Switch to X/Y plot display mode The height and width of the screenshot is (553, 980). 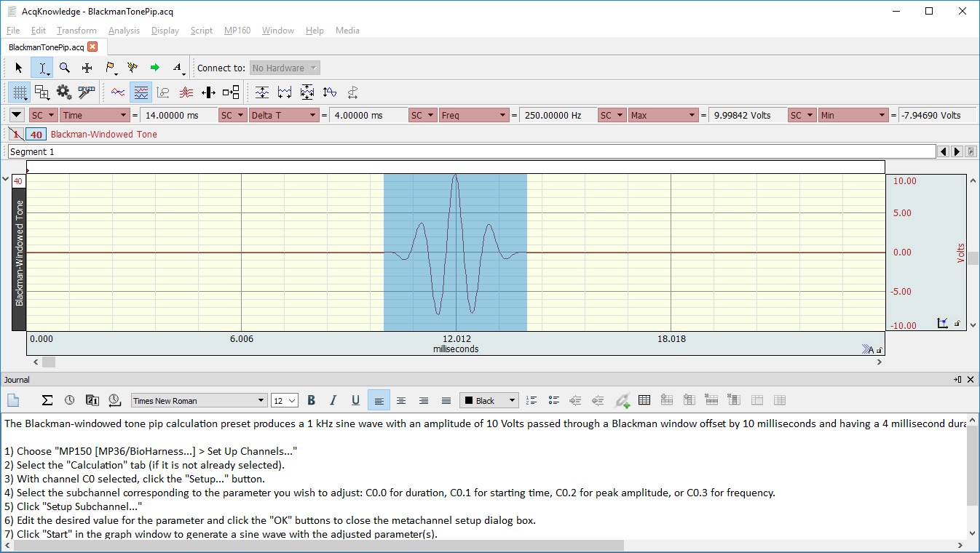[x=163, y=92]
